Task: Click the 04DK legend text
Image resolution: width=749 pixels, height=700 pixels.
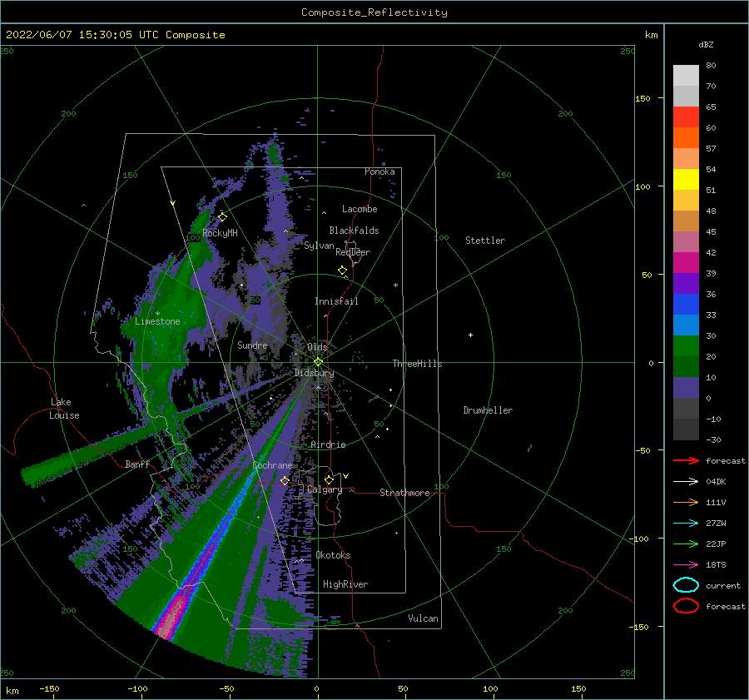Action: (716, 482)
